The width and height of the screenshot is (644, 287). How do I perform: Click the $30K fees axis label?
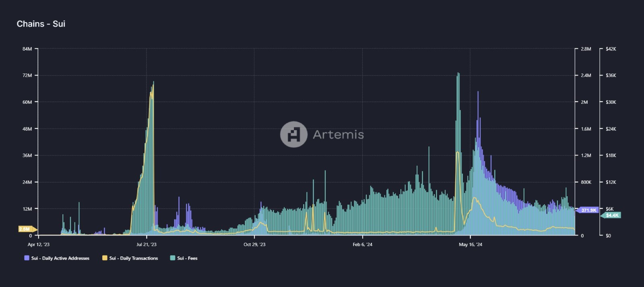(611, 102)
